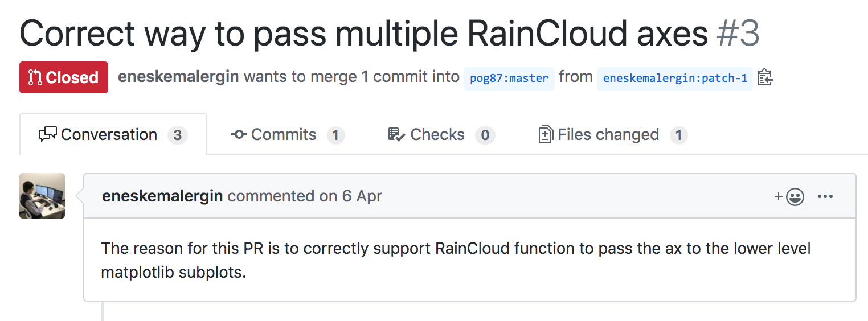This screenshot has width=868, height=321.
Task: Click the pull request icon in Closed badge
Action: tap(35, 77)
